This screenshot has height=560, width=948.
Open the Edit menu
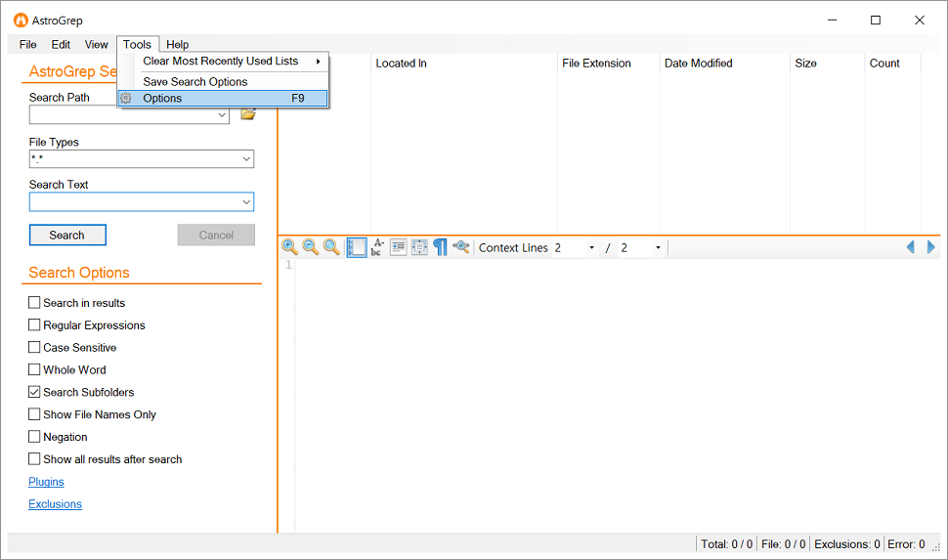61,45
